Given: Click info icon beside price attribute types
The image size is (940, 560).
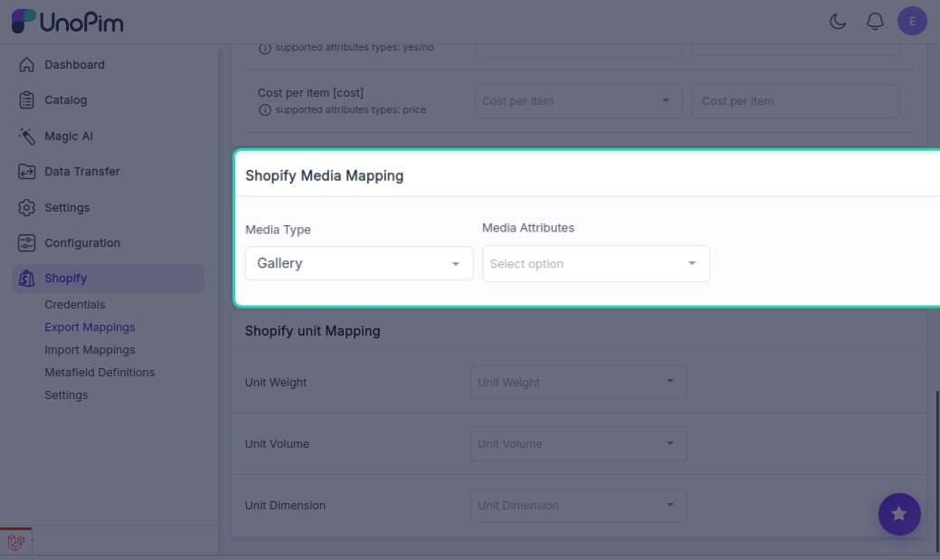Looking at the screenshot, I should pos(264,110).
